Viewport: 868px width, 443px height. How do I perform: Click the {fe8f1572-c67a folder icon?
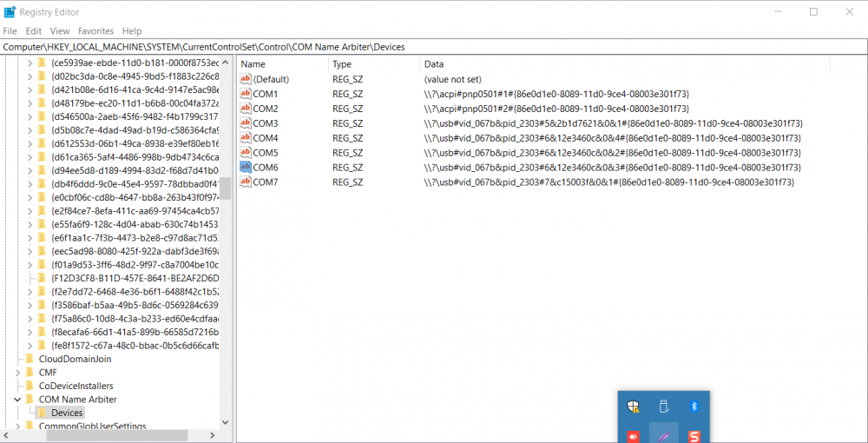(42, 346)
